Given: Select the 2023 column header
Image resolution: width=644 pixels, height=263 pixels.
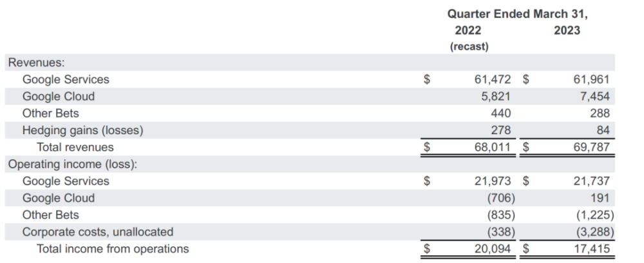Looking at the screenshot, I should pos(567,30).
